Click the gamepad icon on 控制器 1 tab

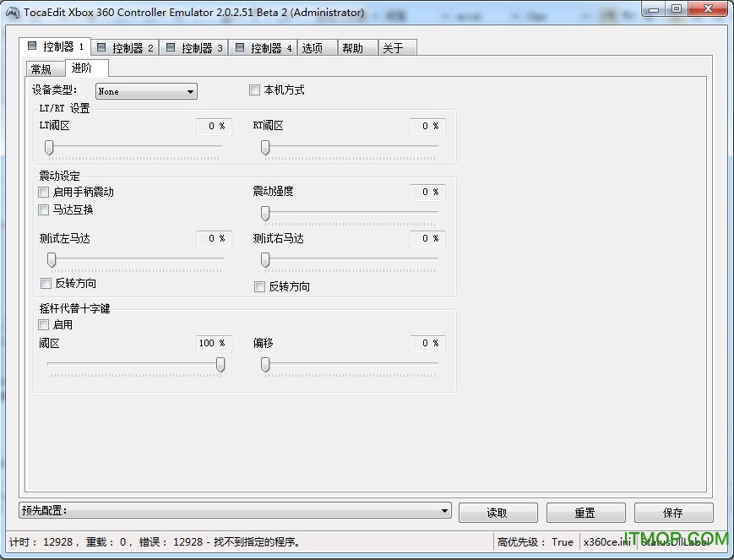tap(32, 46)
